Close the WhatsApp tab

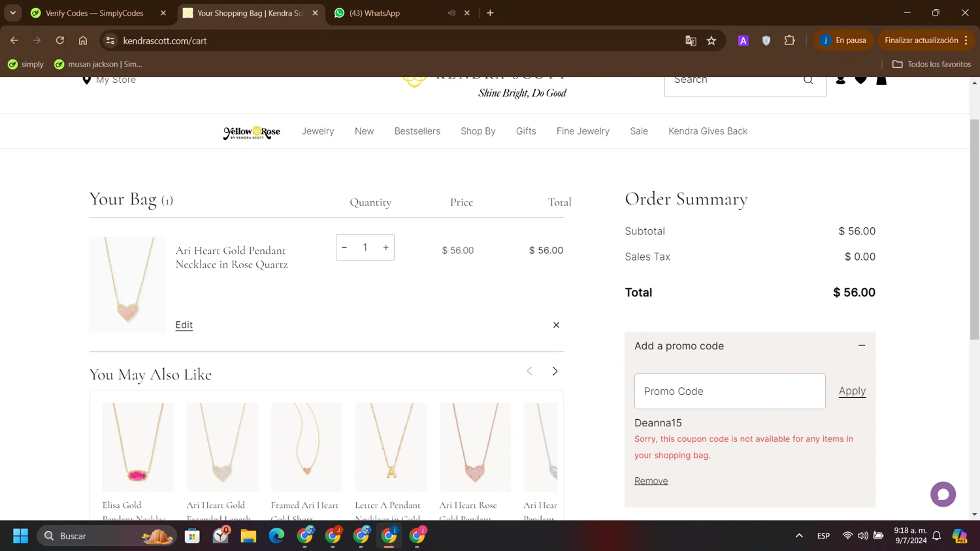click(467, 12)
